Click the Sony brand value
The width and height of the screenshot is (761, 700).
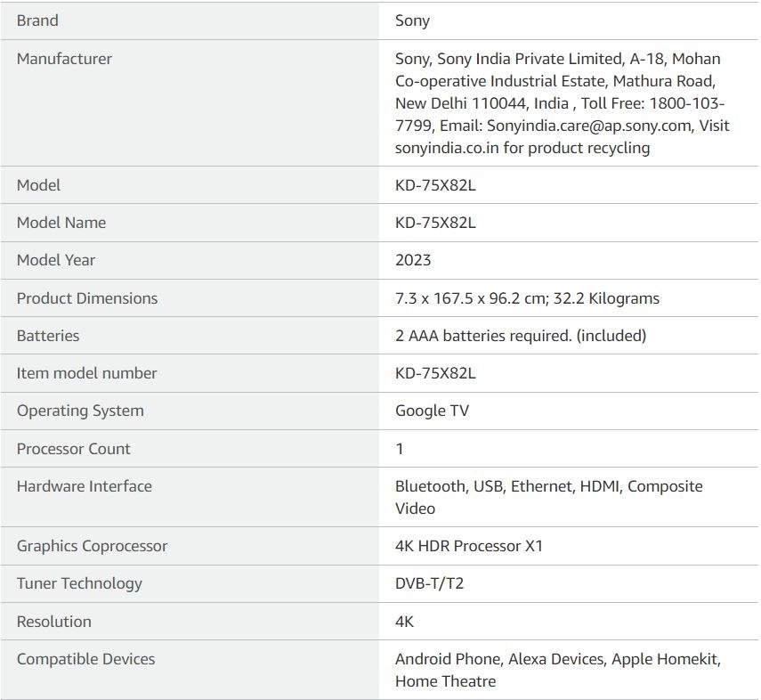412,20
